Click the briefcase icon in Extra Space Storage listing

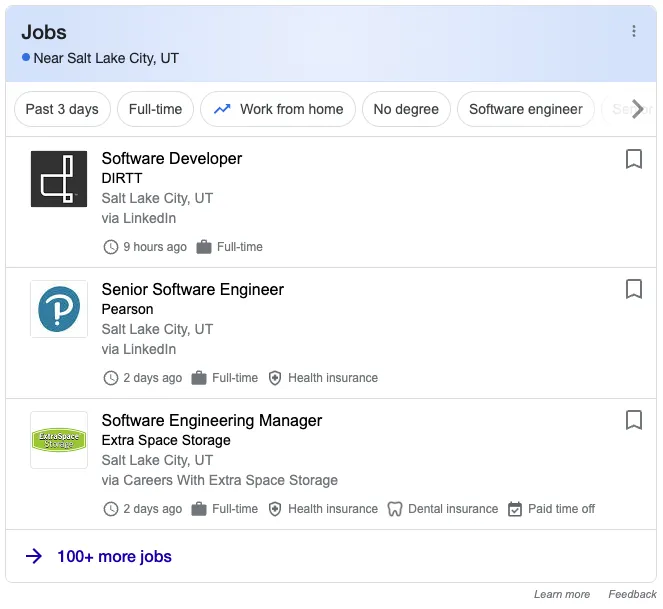[199, 509]
